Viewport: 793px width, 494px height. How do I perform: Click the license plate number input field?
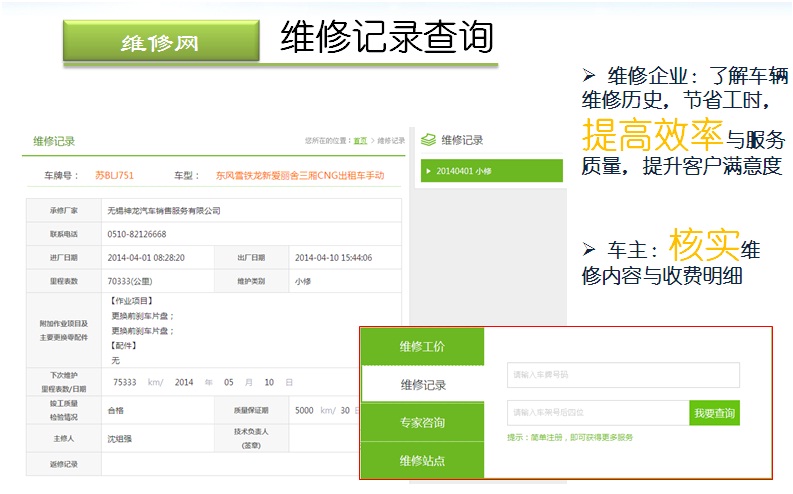(623, 375)
